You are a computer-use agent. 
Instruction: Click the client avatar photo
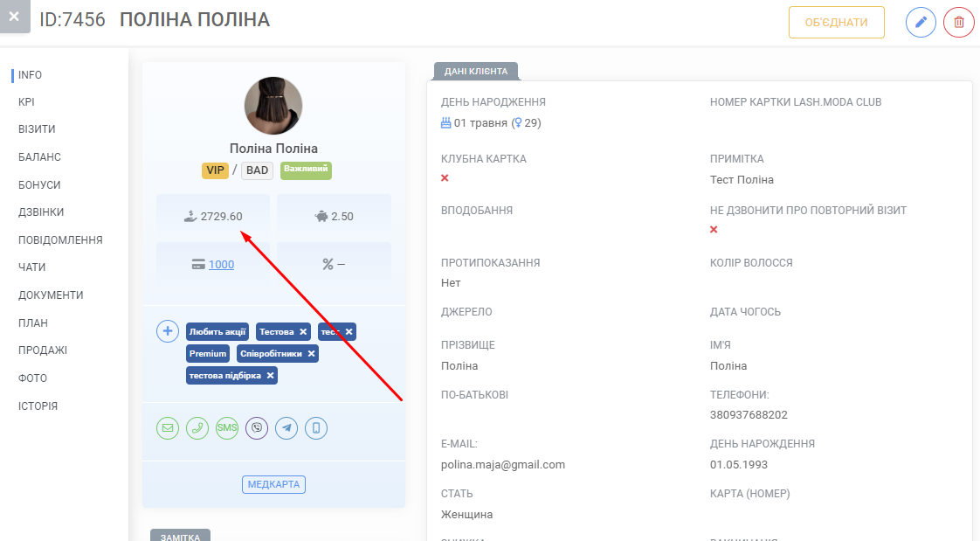[x=273, y=106]
